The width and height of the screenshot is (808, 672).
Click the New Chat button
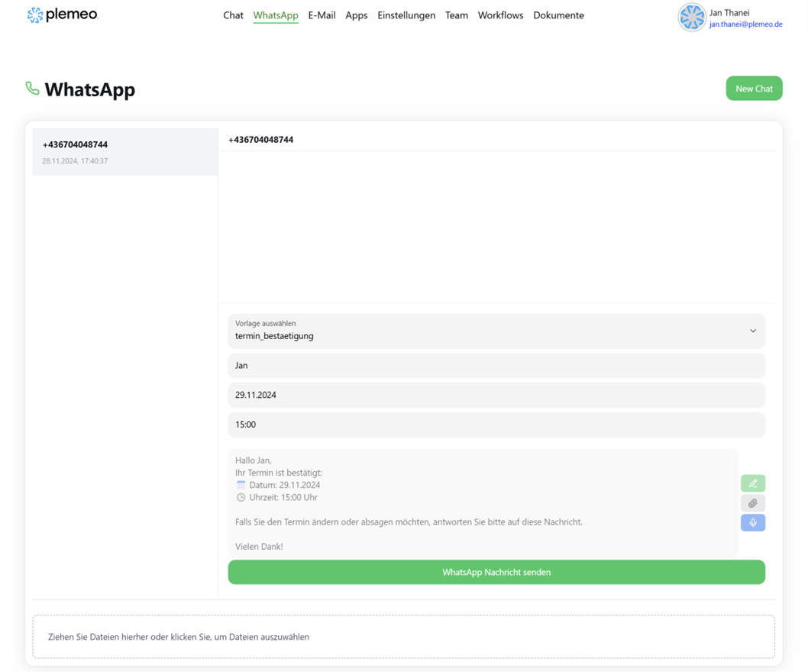pyautogui.click(x=754, y=88)
